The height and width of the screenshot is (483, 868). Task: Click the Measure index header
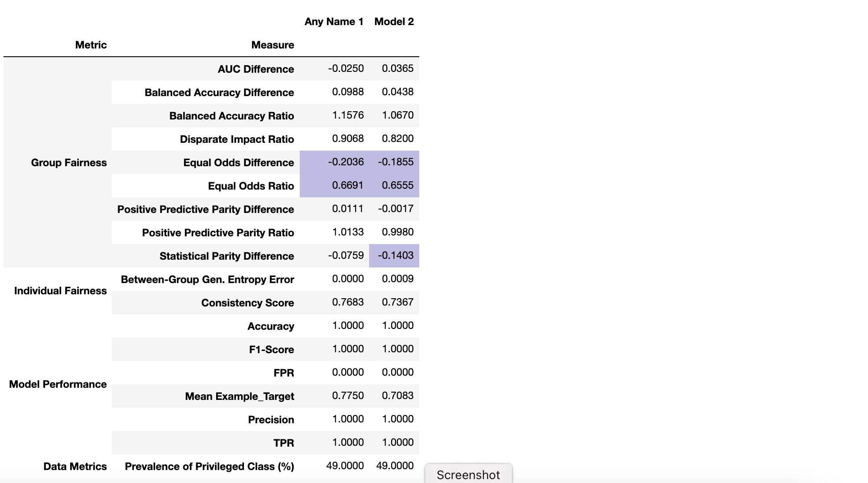tap(272, 45)
